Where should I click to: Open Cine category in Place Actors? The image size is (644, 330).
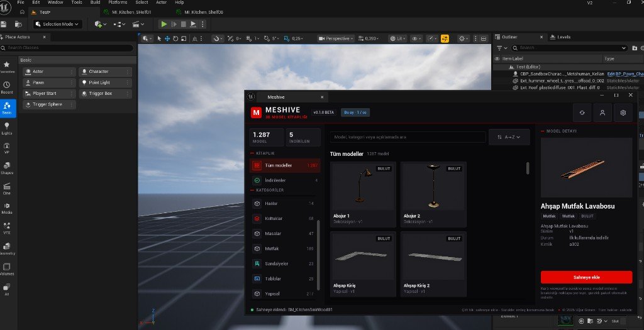pos(7,189)
